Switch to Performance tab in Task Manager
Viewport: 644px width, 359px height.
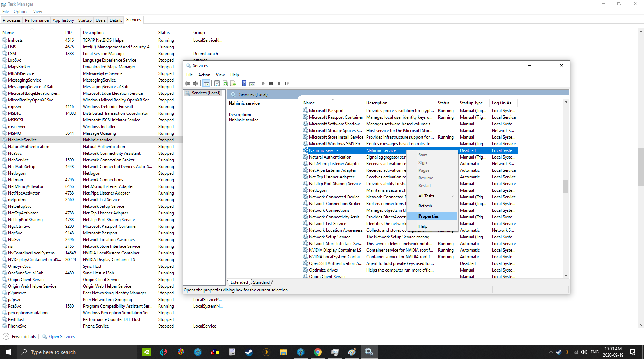[37, 20]
